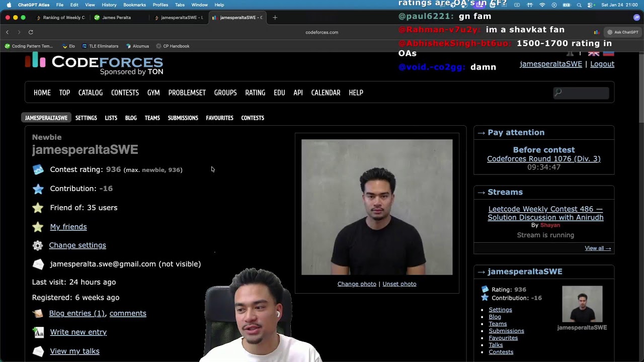Reload the Codeforces page
The width and height of the screenshot is (644, 362).
tap(31, 32)
